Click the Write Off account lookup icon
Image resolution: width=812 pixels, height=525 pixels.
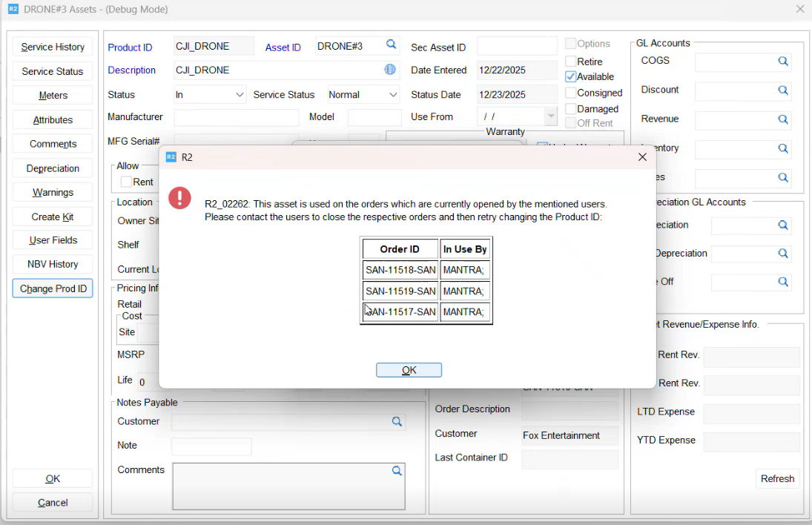coord(782,283)
